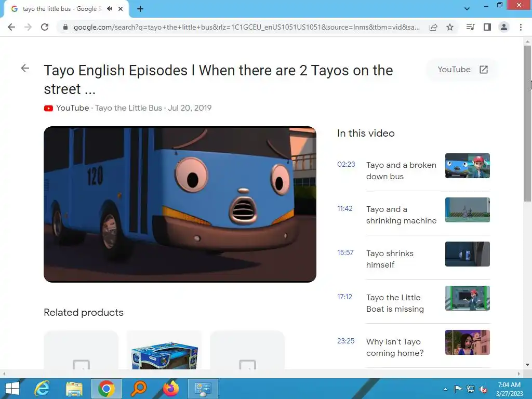Screen dimensions: 532x399
Task: Jump to 02:23 timestamp
Action: click(346, 164)
